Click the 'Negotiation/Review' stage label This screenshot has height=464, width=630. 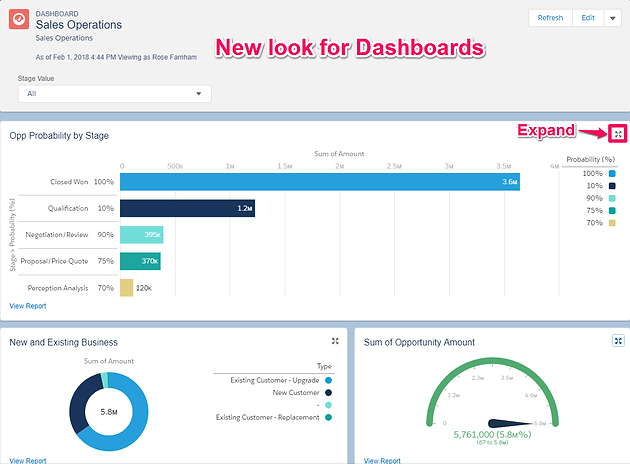pyautogui.click(x=57, y=235)
